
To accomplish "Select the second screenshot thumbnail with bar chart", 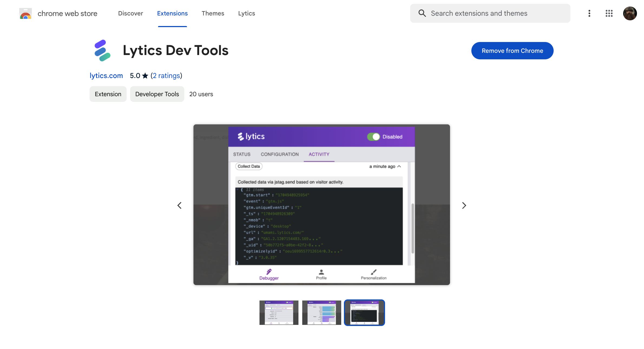I will coord(322,313).
